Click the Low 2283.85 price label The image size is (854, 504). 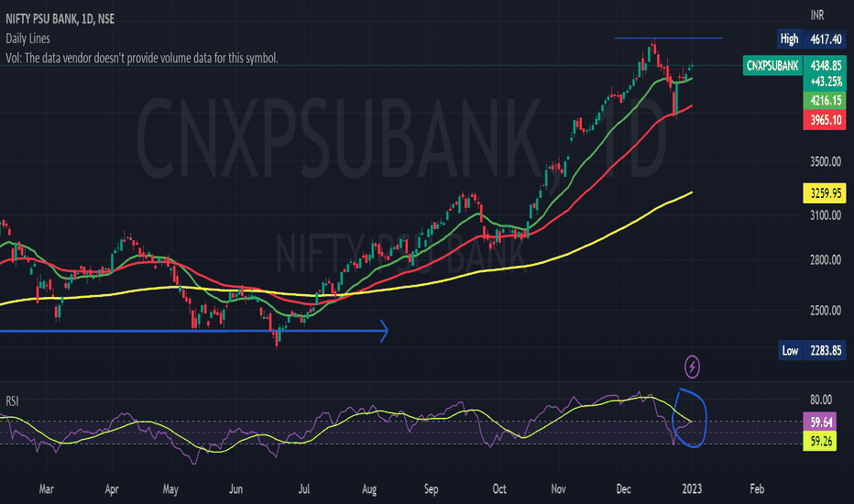coord(812,350)
